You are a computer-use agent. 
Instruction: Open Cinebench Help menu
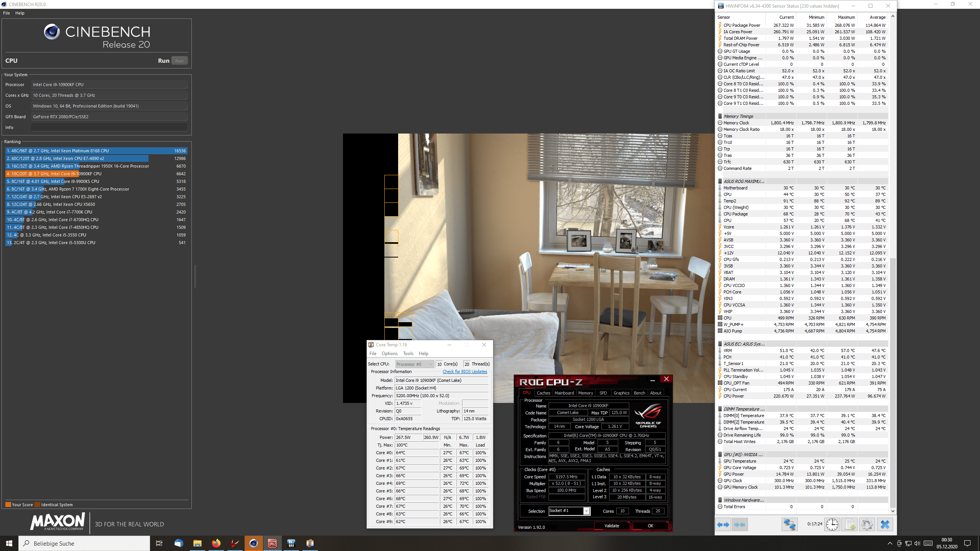click(20, 13)
